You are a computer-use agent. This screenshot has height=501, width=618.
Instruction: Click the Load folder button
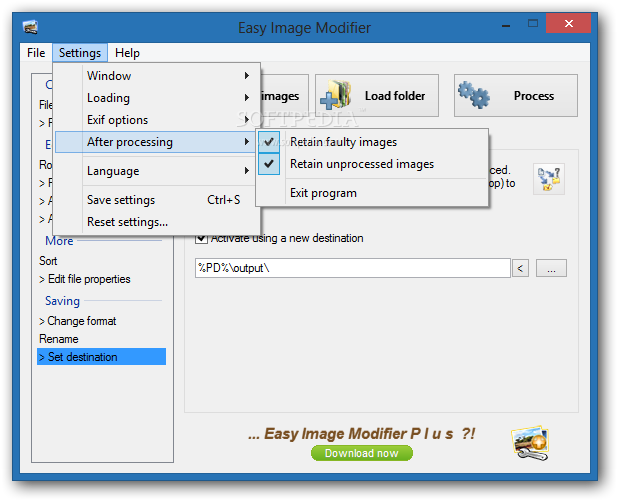tap(377, 95)
